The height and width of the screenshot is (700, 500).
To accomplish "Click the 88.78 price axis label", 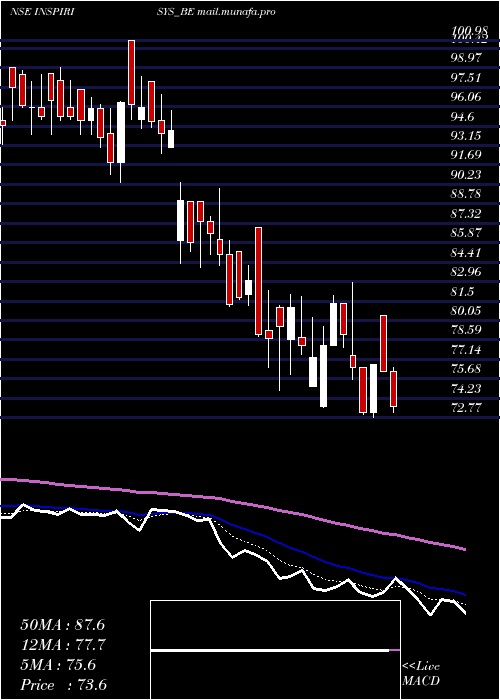I will (x=466, y=194).
